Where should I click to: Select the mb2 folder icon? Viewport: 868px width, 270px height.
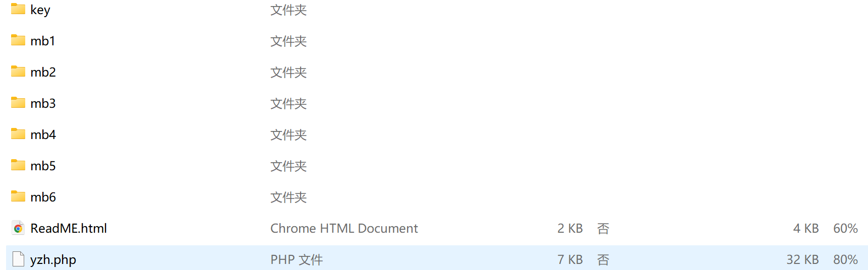pyautogui.click(x=18, y=72)
